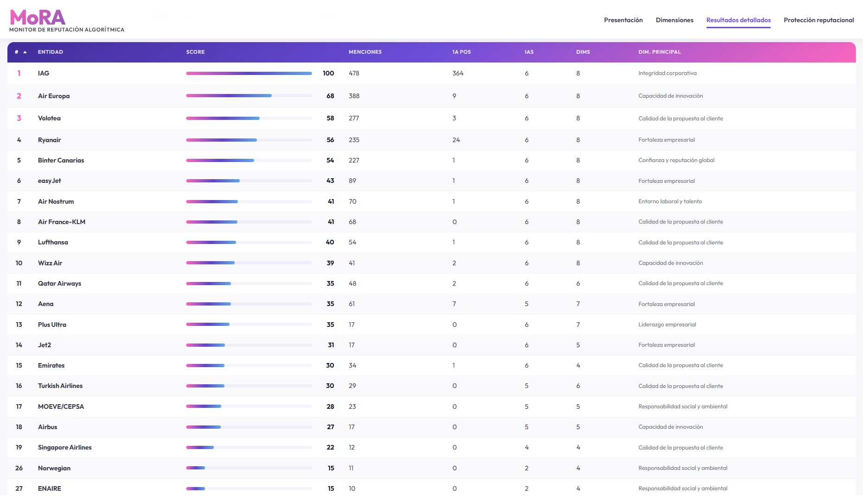Sort table by SCORE column header
This screenshot has width=868, height=500.
tap(195, 52)
